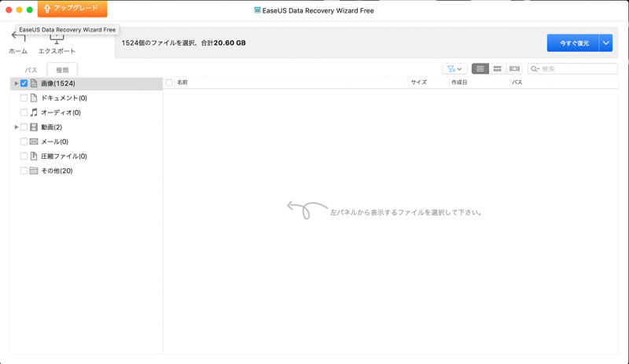Viewport: 629px width, 364px height.
Task: Click the エクスポート export icon
Action: coord(57,39)
